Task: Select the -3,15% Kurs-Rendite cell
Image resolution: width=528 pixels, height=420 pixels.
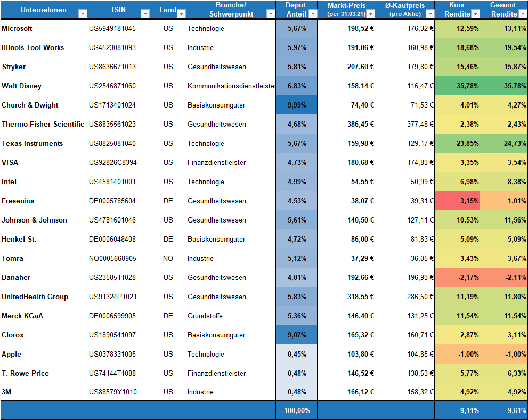Action: pos(458,201)
